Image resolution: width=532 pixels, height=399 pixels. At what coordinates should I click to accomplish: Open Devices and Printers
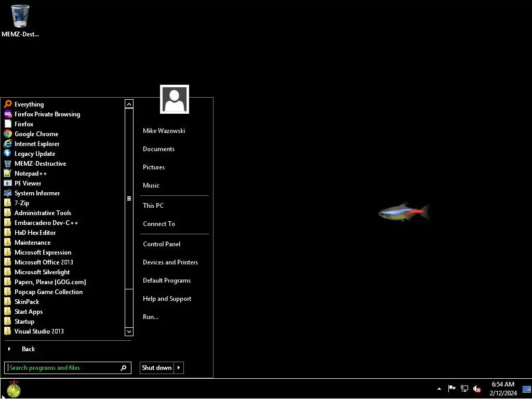click(x=170, y=262)
